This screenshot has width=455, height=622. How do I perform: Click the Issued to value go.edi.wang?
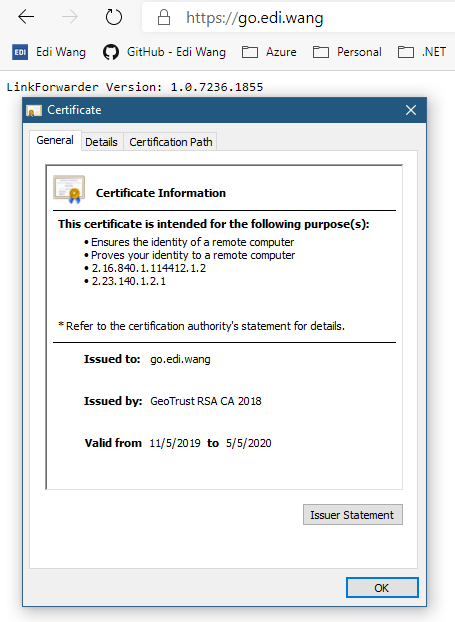[180, 359]
